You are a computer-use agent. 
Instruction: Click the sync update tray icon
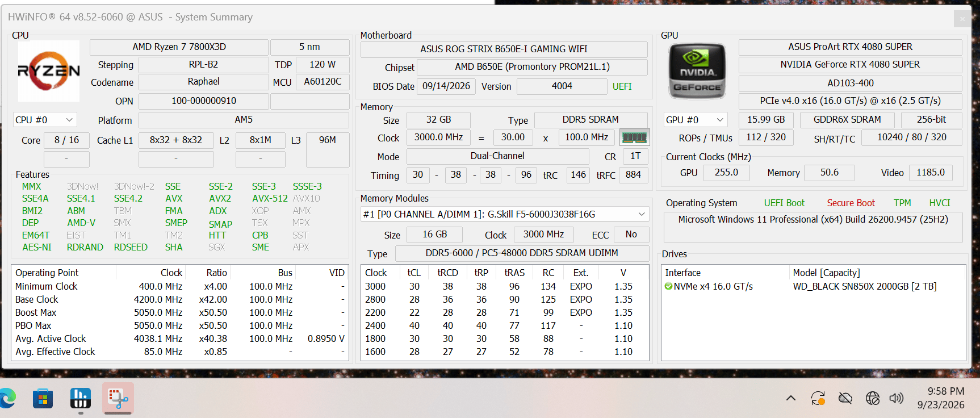[x=818, y=398]
